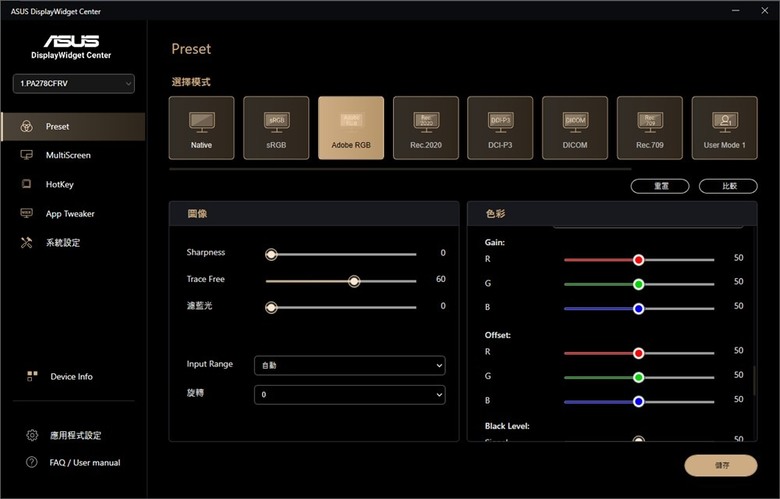Click the Device Info icon
Screen dimensions: 780x499
tap(32, 376)
